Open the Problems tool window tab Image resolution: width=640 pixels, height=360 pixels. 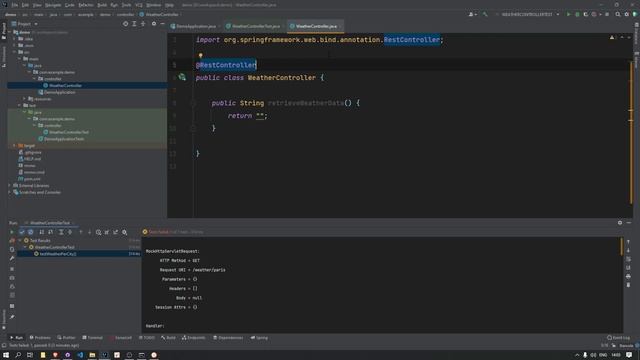point(40,338)
